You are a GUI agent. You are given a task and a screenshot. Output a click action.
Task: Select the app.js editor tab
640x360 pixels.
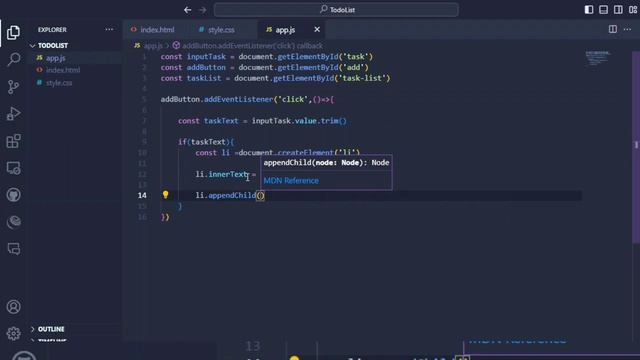click(x=285, y=30)
